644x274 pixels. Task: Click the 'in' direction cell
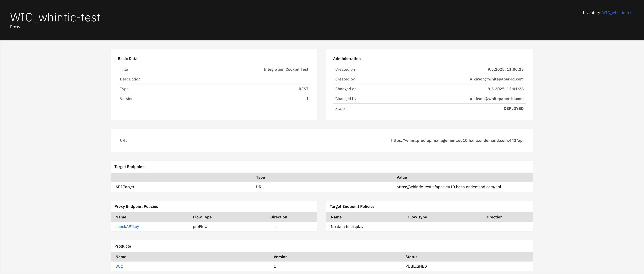275,227
